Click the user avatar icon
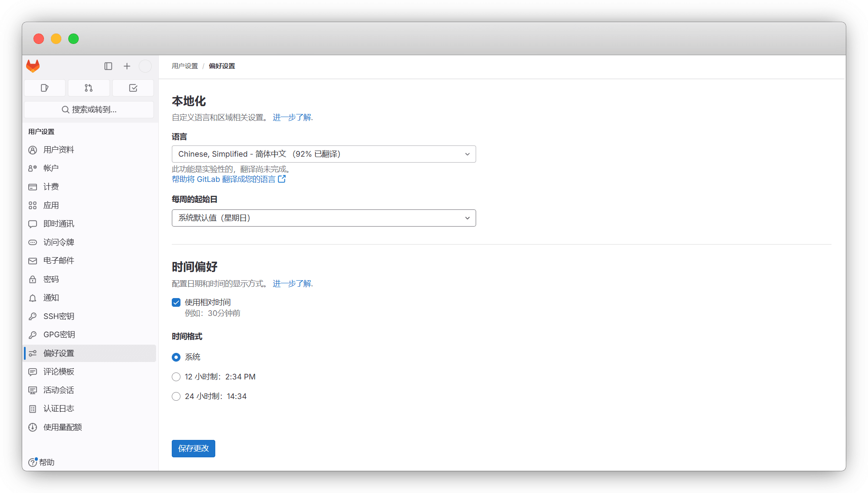The image size is (868, 493). (145, 66)
